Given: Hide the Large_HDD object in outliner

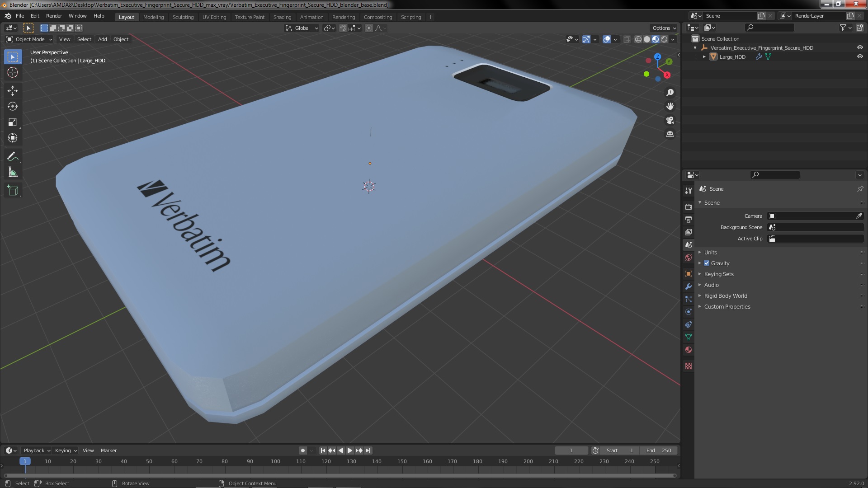Looking at the screenshot, I should tap(859, 56).
